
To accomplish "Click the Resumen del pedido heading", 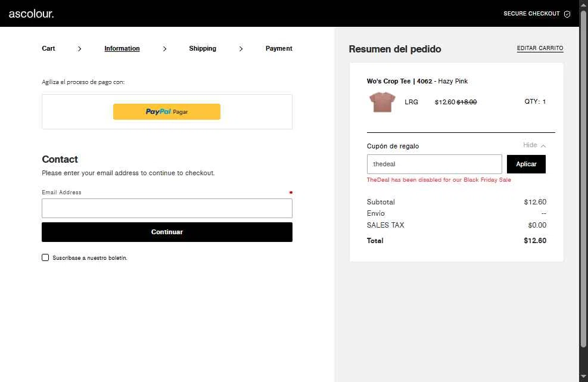I will [395, 49].
